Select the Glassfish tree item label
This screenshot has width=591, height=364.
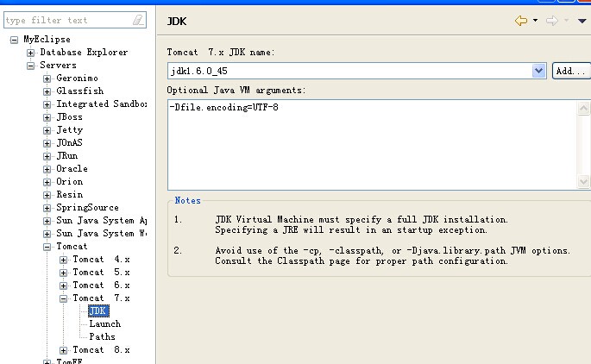coord(80,91)
